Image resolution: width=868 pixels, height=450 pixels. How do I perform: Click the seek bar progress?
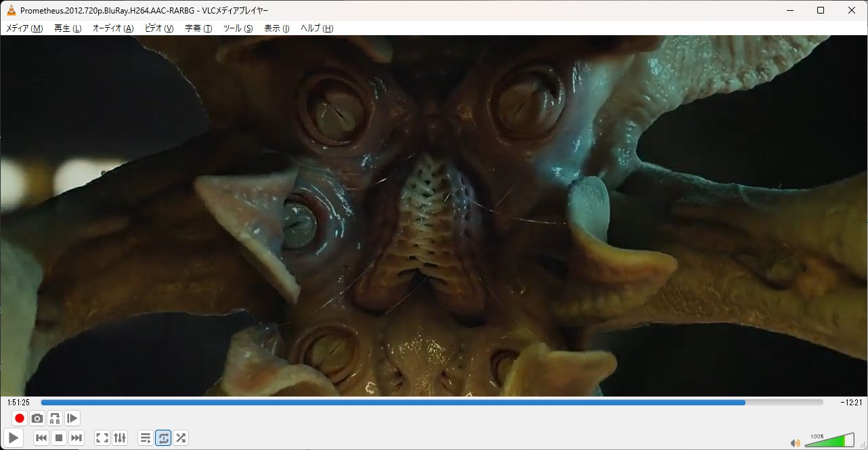[432, 402]
